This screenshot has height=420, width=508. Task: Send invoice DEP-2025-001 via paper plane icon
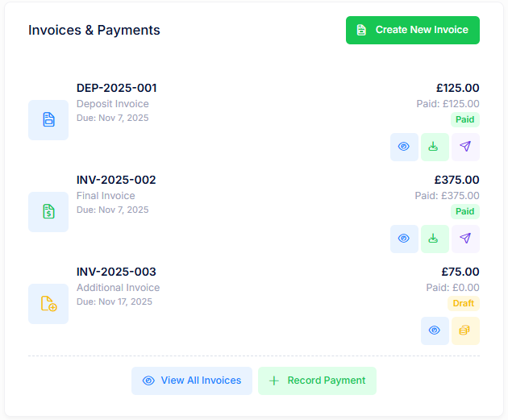[x=465, y=147]
